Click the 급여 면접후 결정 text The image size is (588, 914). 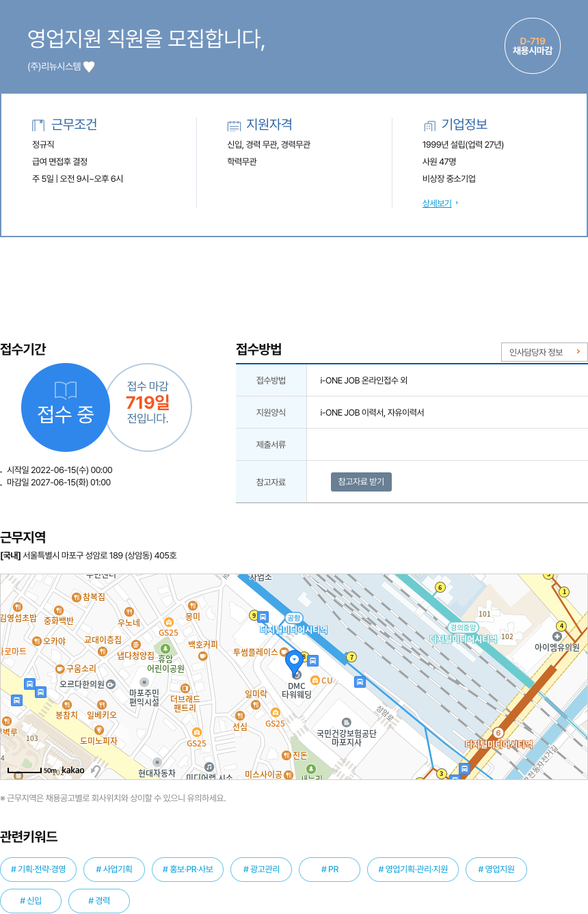(x=59, y=161)
